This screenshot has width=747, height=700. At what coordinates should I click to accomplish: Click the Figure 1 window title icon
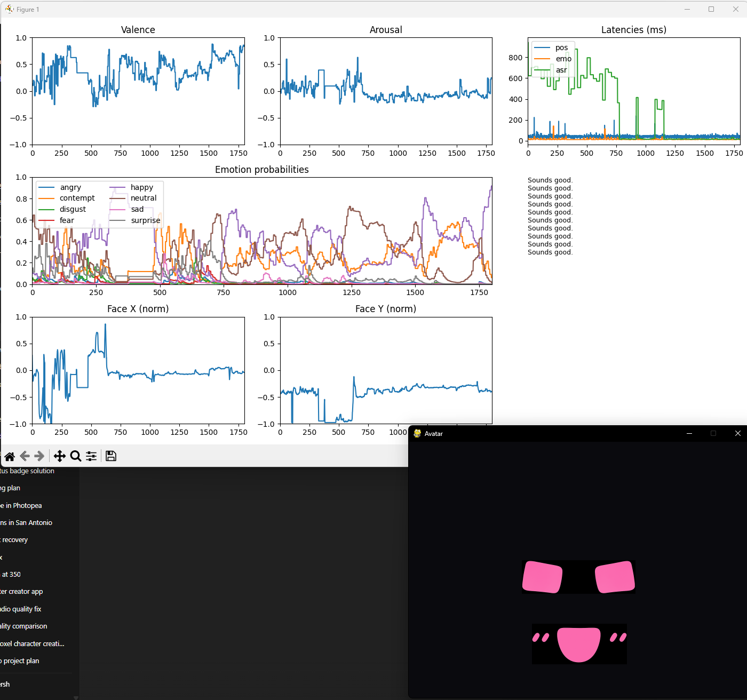pos(9,9)
